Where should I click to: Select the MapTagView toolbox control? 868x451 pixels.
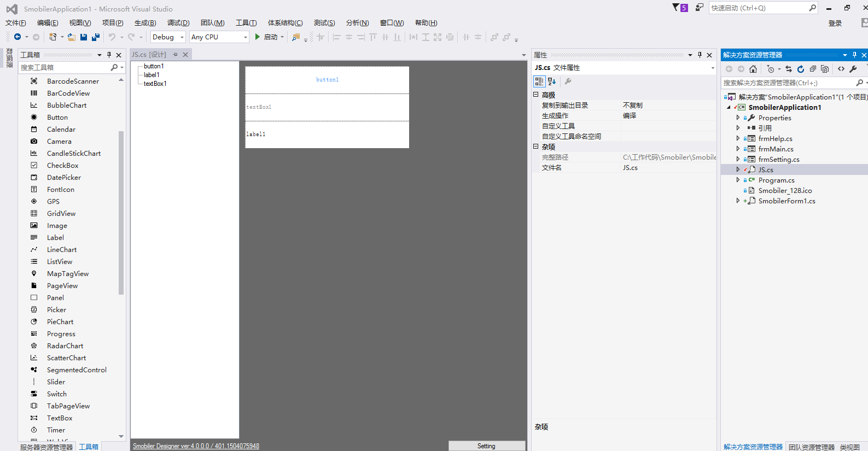(x=68, y=274)
